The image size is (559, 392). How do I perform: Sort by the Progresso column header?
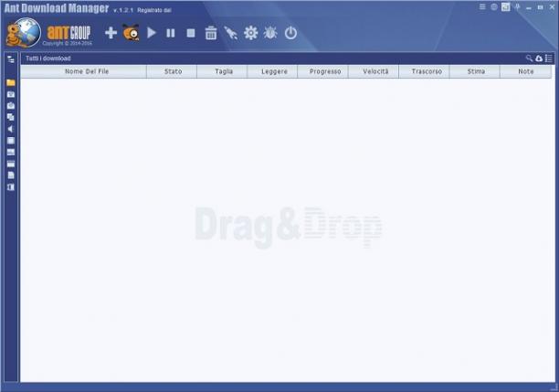[x=323, y=71]
